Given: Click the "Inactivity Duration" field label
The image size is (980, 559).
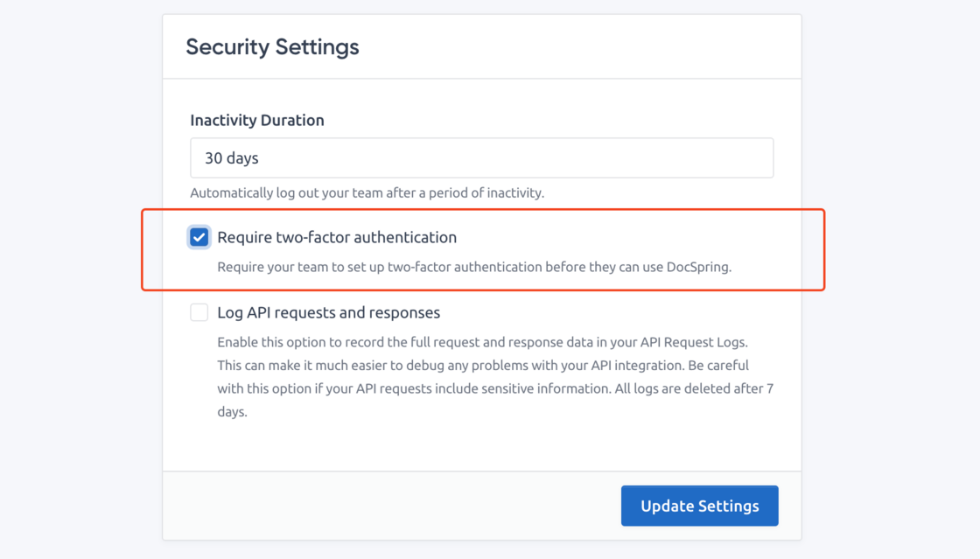Looking at the screenshot, I should point(257,120).
